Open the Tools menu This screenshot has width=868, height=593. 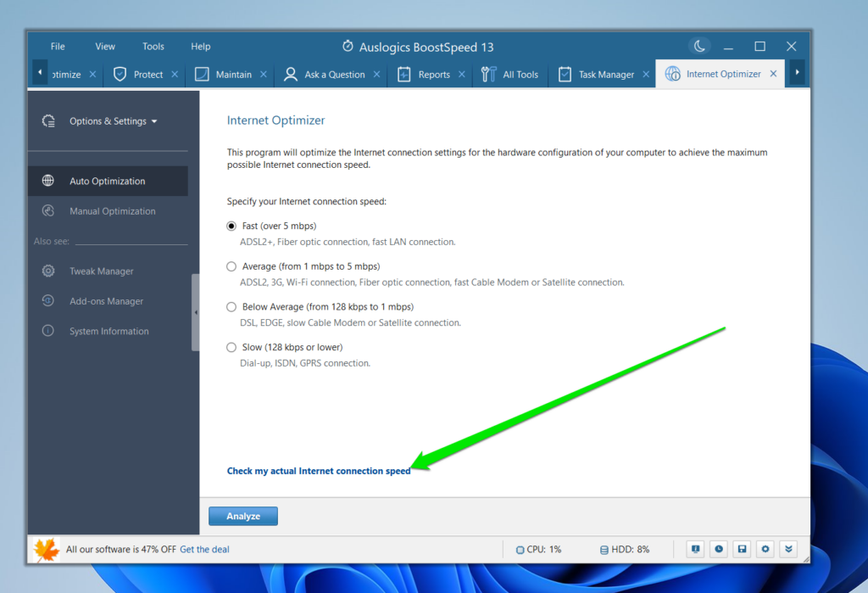153,47
